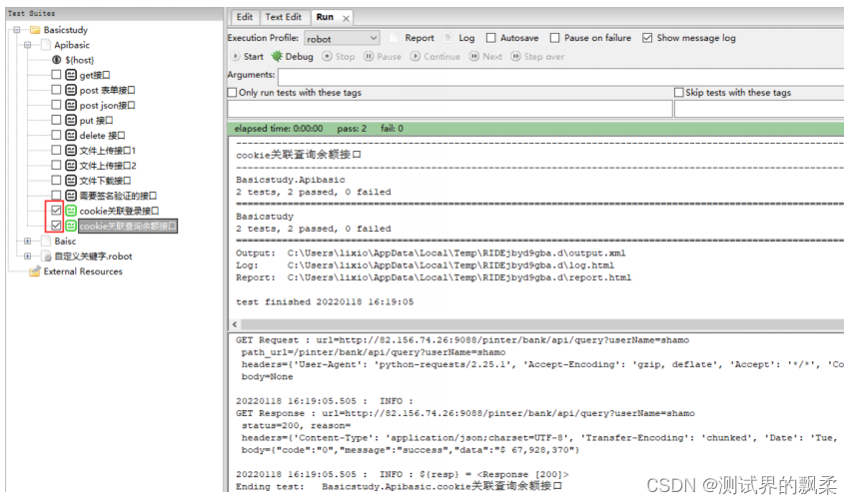Click the Skip tests tags input field
Viewport: 852px width, 504px height.
click(759, 109)
